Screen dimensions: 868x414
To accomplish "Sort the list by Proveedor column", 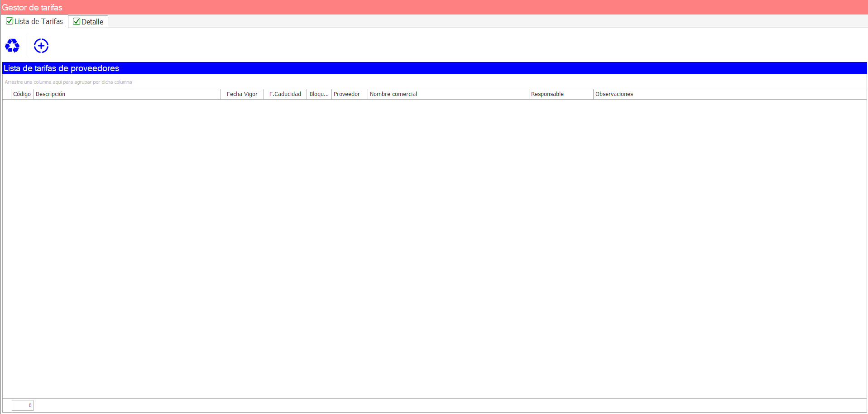I will [x=349, y=94].
